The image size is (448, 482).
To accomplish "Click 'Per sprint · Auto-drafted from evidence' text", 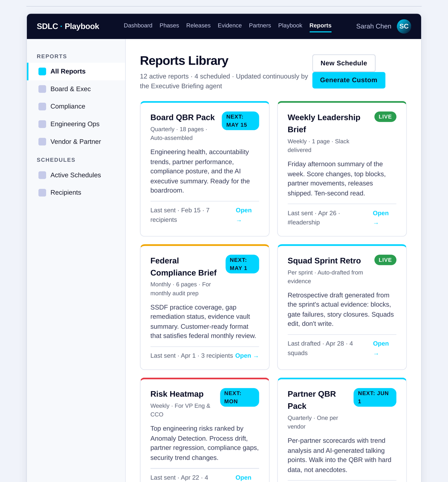I will [x=325, y=277].
